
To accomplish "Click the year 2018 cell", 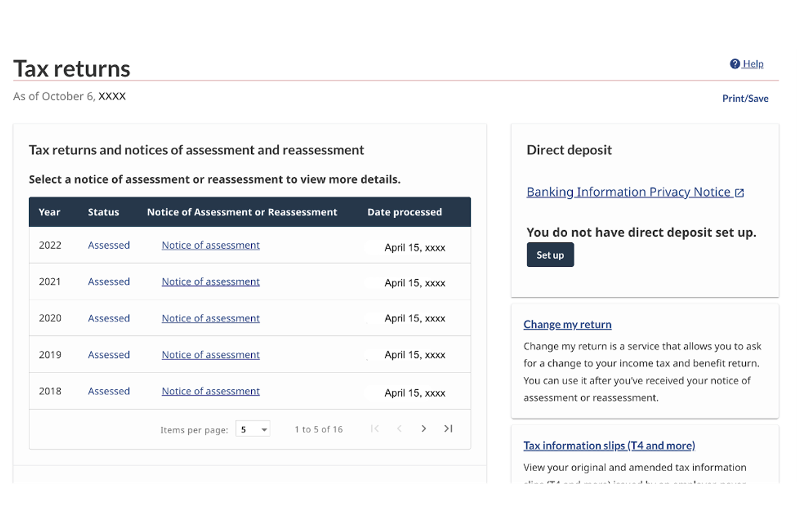I will 50,391.
